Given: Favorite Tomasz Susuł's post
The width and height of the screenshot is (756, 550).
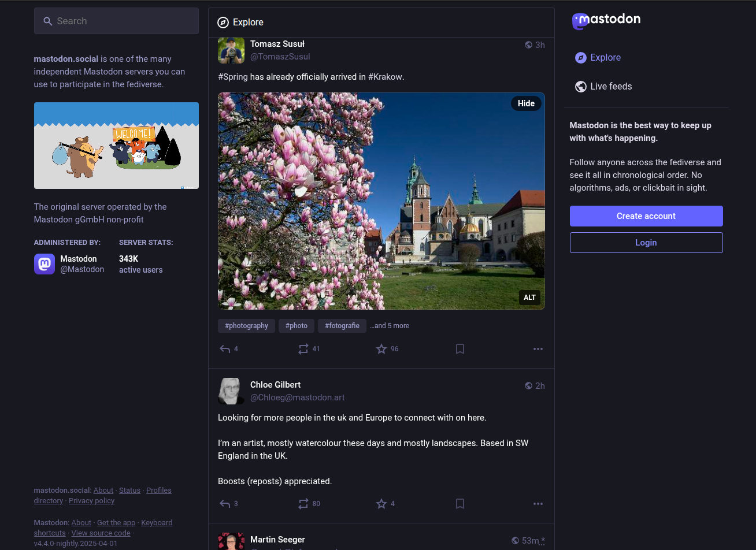Looking at the screenshot, I should (381, 349).
